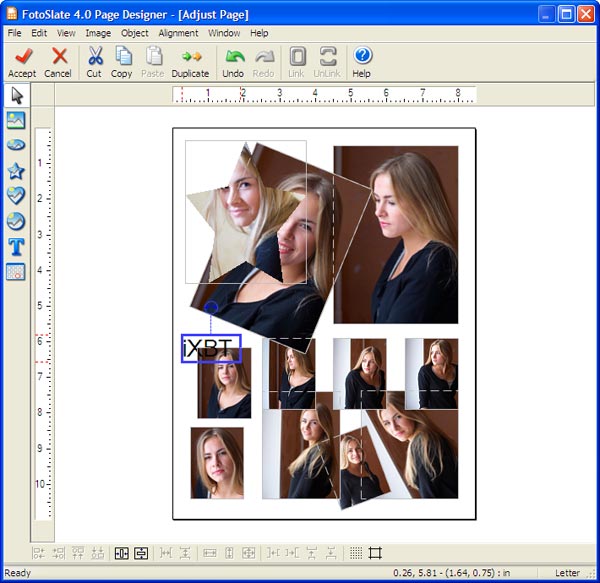This screenshot has width=600, height=583.
Task: Activate the Text tool
Action: (16, 246)
